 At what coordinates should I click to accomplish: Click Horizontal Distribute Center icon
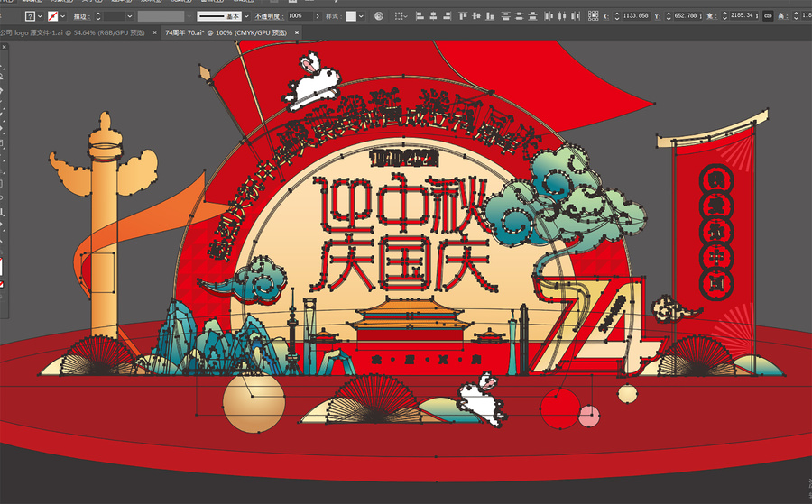[x=562, y=16]
